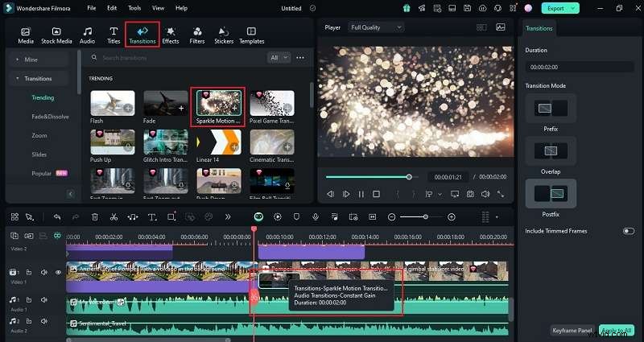Open the Effects tab
This screenshot has height=342, width=644.
click(171, 35)
